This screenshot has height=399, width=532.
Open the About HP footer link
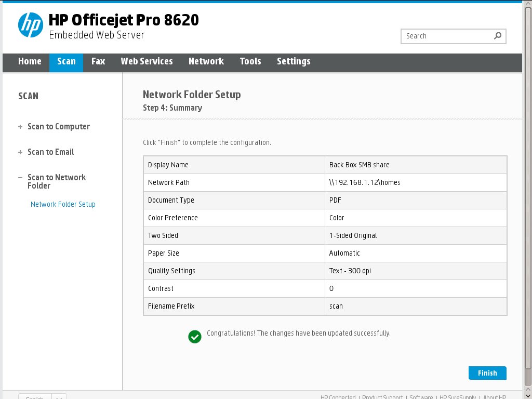click(x=495, y=396)
